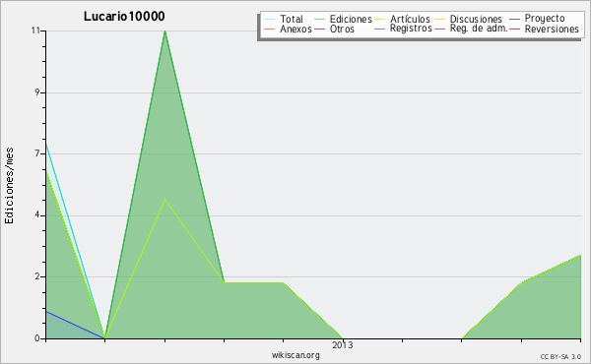Click the y-axis value '7'
Screen dimensions: 591x364
pos(37,153)
